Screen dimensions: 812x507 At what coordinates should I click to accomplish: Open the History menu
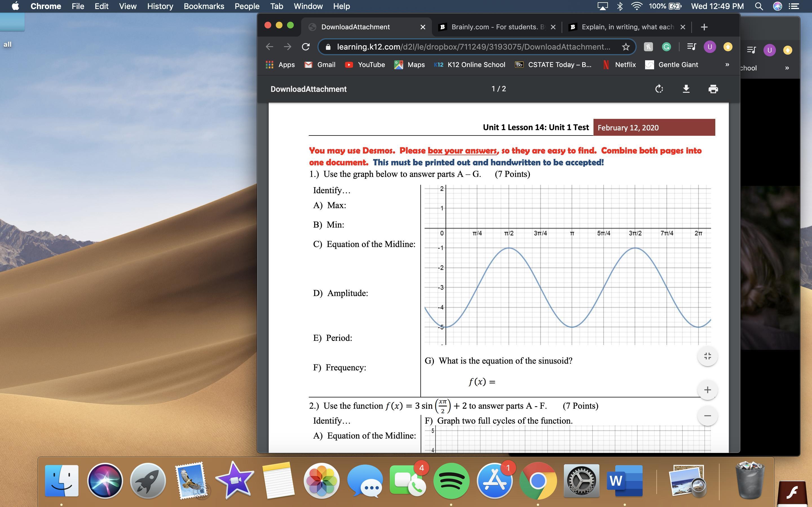[x=160, y=6]
